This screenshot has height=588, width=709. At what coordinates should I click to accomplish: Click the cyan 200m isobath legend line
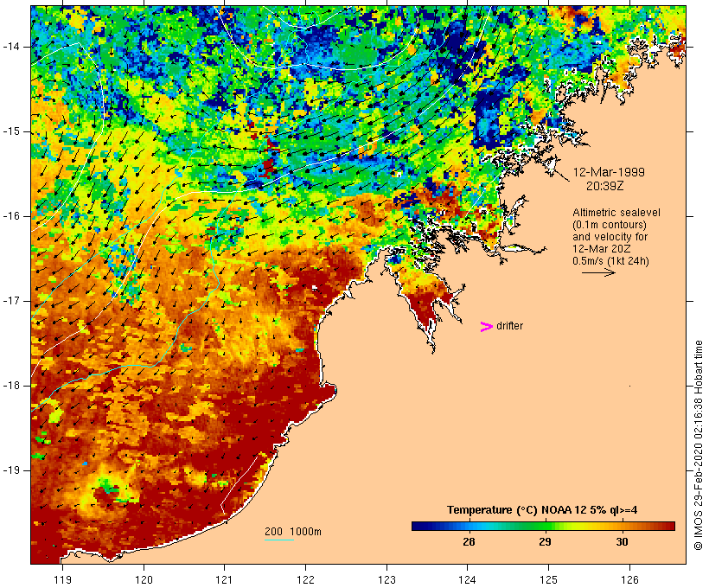(279, 540)
